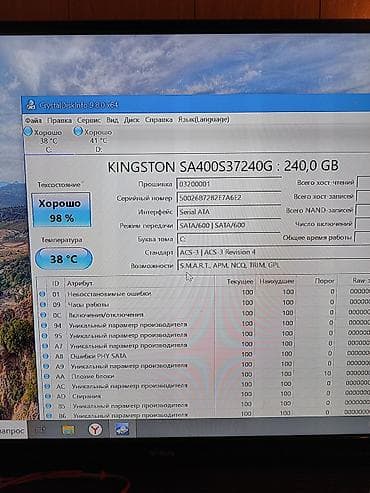Click the blue status icon of attribute 01
The image size is (370, 493).
coord(42,294)
